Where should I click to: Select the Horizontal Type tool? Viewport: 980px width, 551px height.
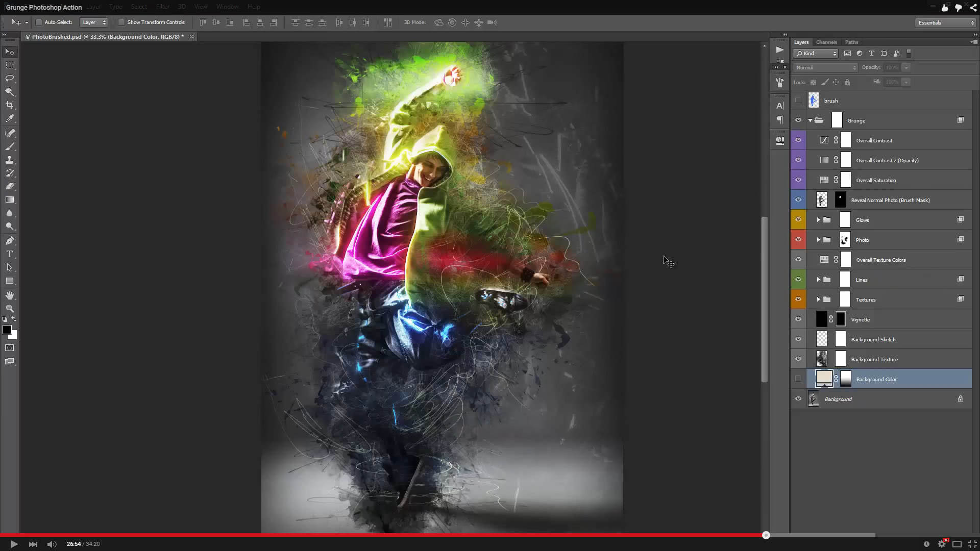coord(10,254)
